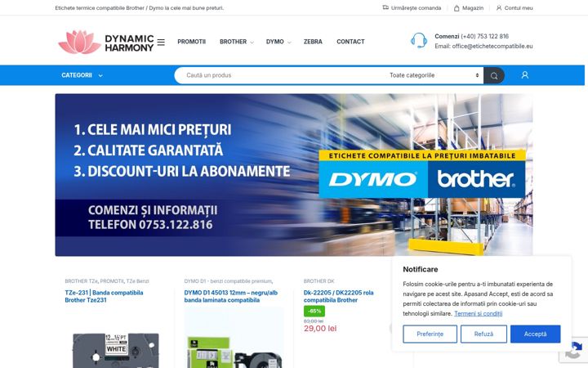Open the Toate categoriile dropdown
The image size is (588, 368).
pos(434,75)
